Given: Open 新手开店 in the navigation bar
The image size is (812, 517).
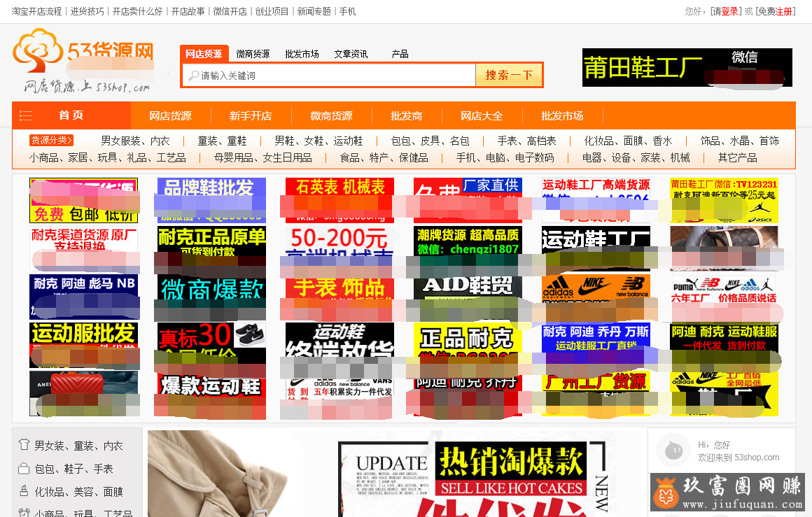Looking at the screenshot, I should tap(251, 116).
